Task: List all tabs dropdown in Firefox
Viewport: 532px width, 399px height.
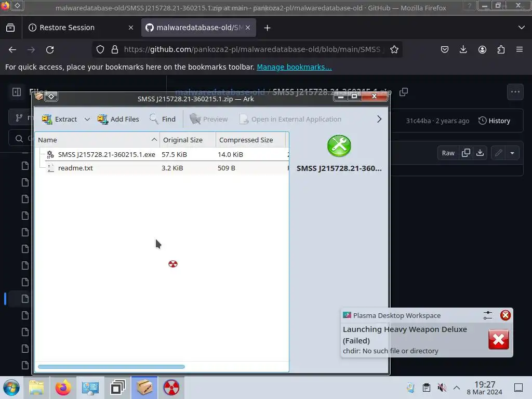Action: [x=522, y=28]
